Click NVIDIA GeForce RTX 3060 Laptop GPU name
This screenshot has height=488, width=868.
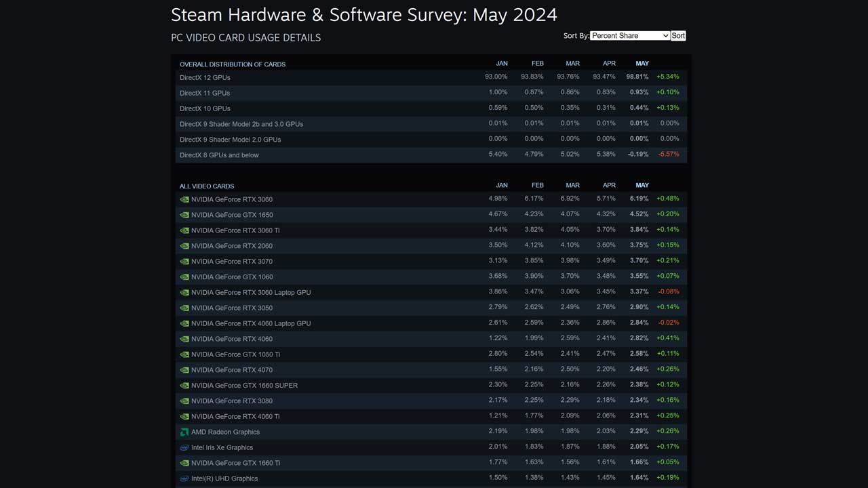[251, 293]
